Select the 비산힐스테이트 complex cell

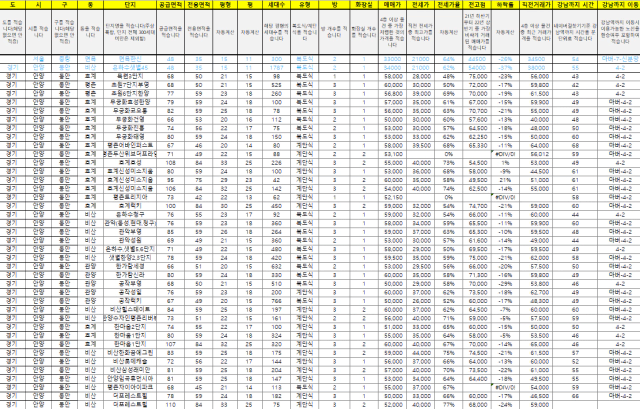tap(130, 309)
